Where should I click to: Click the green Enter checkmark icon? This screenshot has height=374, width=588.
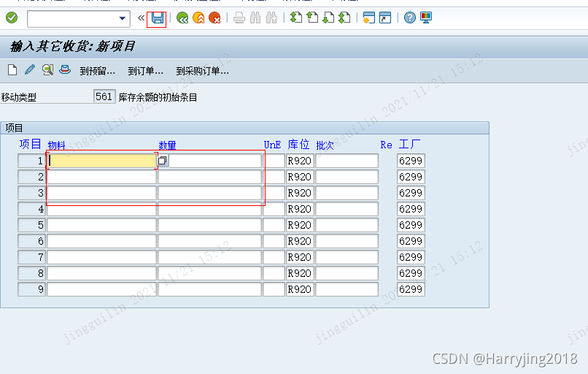point(12,18)
